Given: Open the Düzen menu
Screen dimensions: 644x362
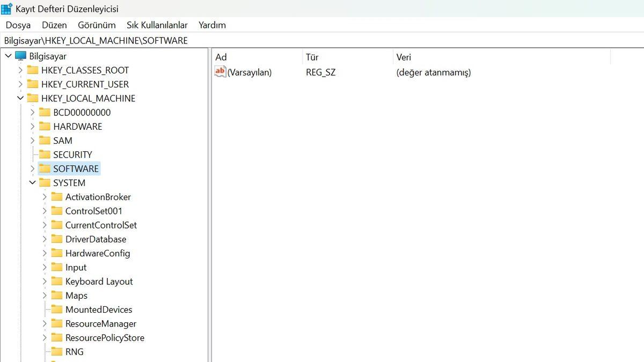Looking at the screenshot, I should 54,25.
